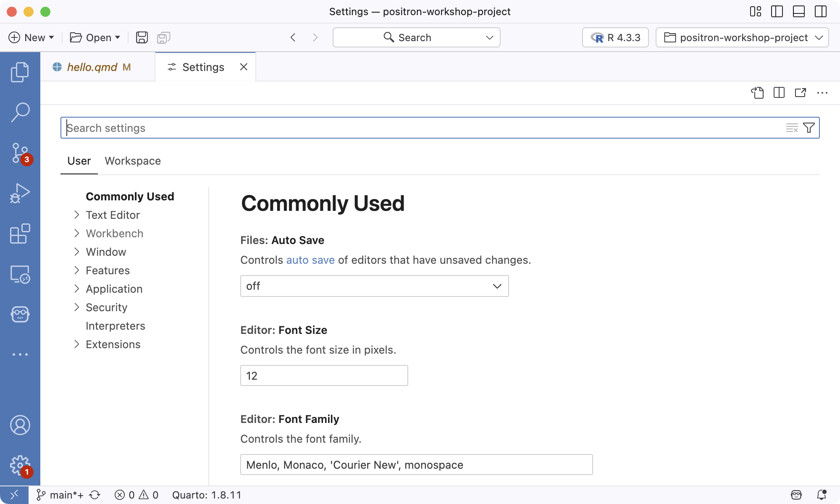Open problems indicator showing 0 errors
840x504 pixels.
pyautogui.click(x=136, y=495)
